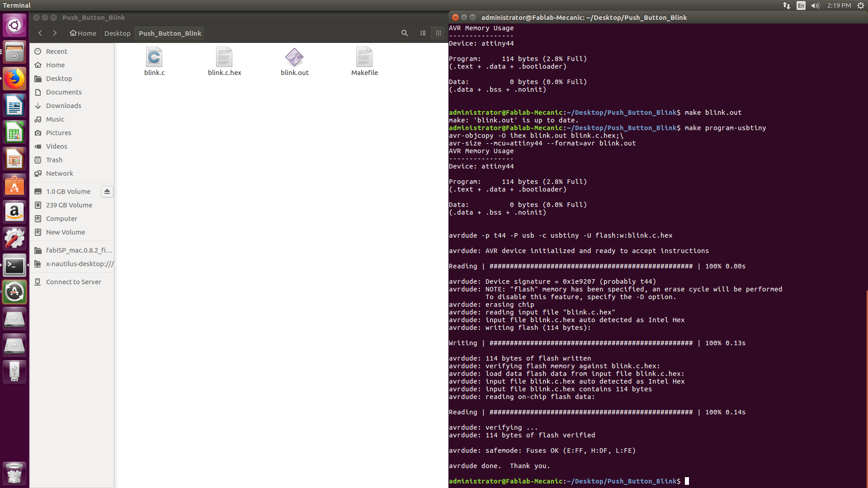Click the Desktop breadcrumb navigation item
The height and width of the screenshot is (488, 868).
[117, 33]
